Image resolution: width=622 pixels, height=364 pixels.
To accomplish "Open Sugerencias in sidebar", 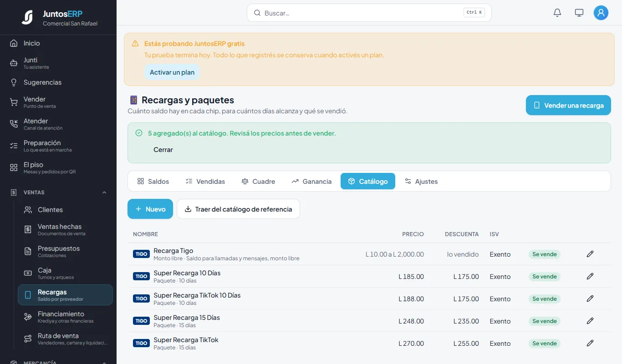I will tap(58, 82).
